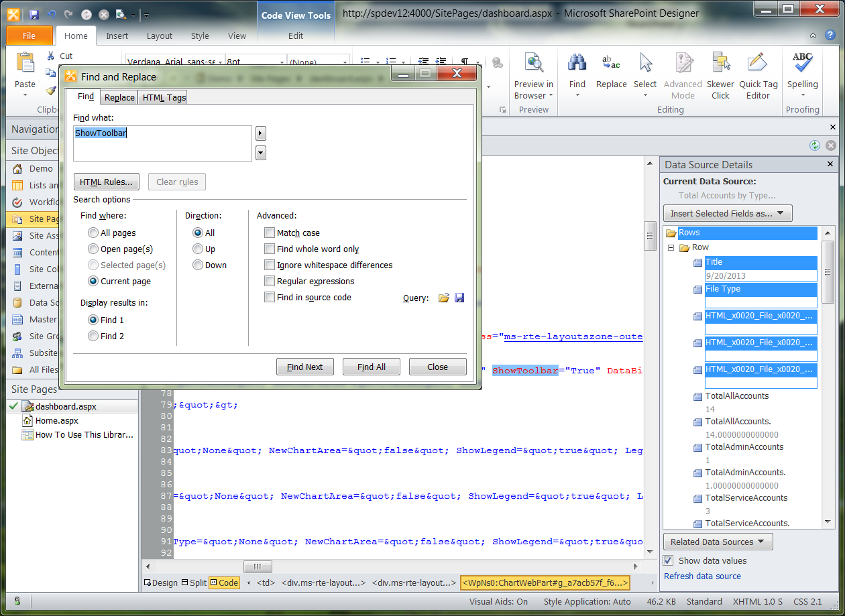Switch to Split view
The width and height of the screenshot is (845, 616).
coord(194,583)
